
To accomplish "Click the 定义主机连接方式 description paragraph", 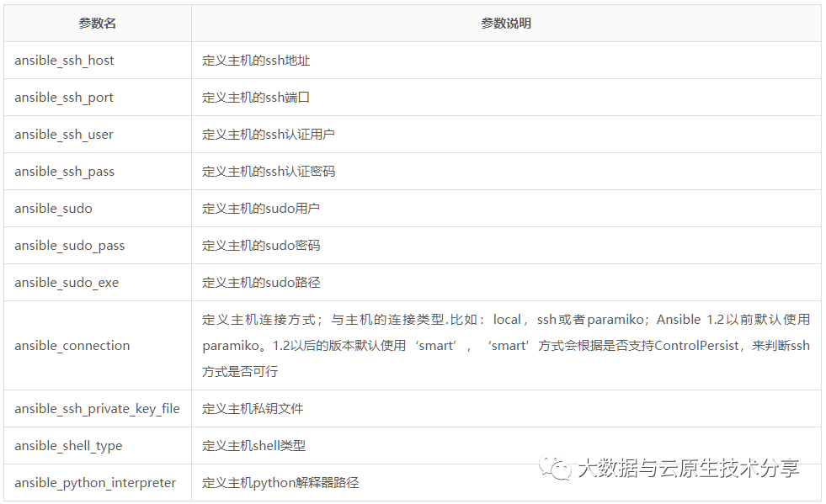I will 505,346.
